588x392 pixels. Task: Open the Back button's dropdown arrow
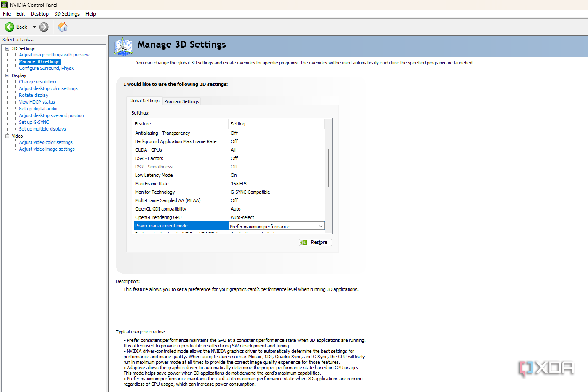pyautogui.click(x=34, y=27)
